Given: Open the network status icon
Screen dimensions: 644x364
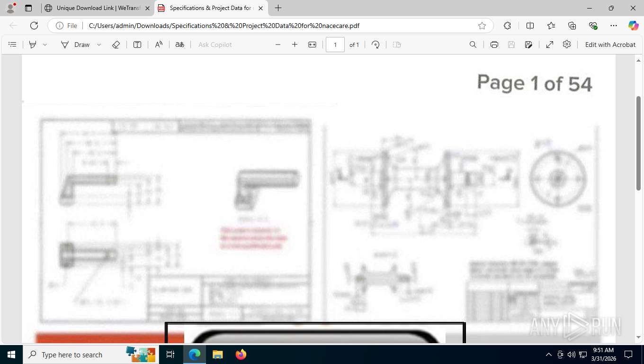Looking at the screenshot, I should pos(583,355).
